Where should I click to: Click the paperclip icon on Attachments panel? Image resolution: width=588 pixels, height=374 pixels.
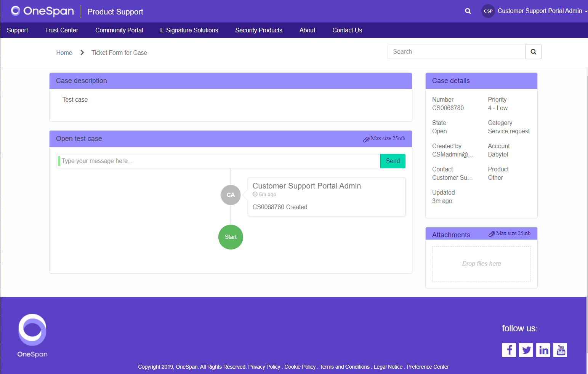(x=492, y=233)
